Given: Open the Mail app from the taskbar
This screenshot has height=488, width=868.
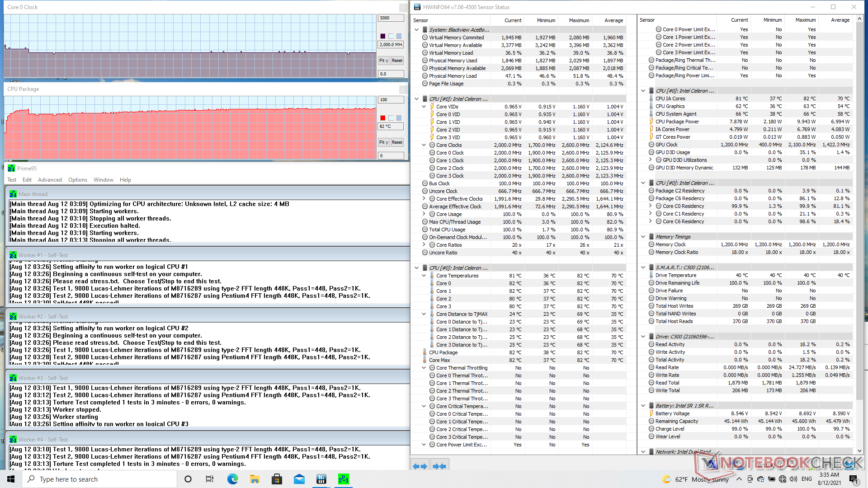Looking at the screenshot, I should point(299,479).
